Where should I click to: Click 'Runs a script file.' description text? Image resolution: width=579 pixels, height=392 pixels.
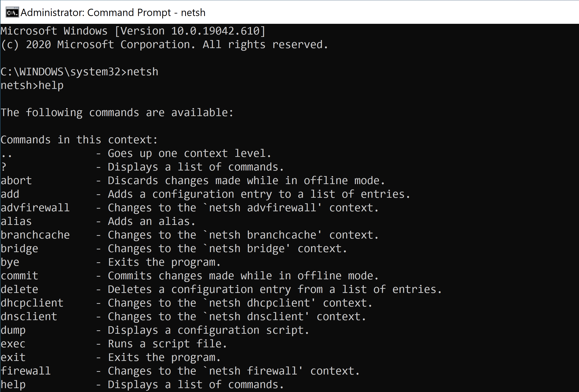point(167,344)
